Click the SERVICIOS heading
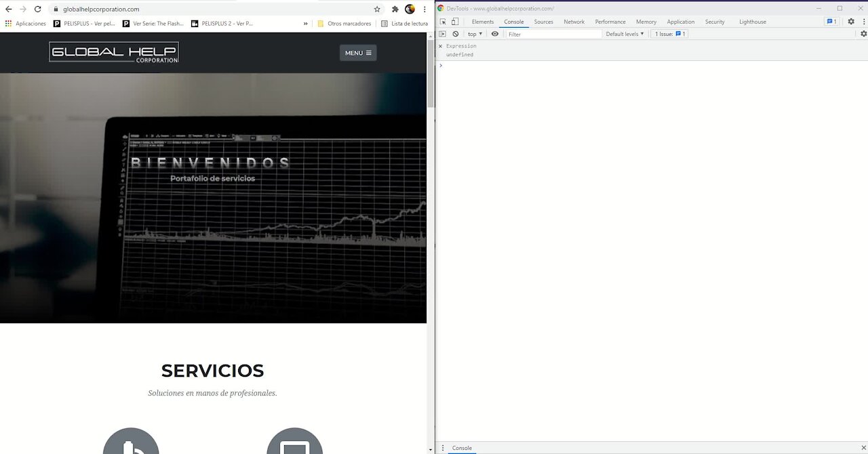Screen dimensions: 868x454 coord(212,371)
